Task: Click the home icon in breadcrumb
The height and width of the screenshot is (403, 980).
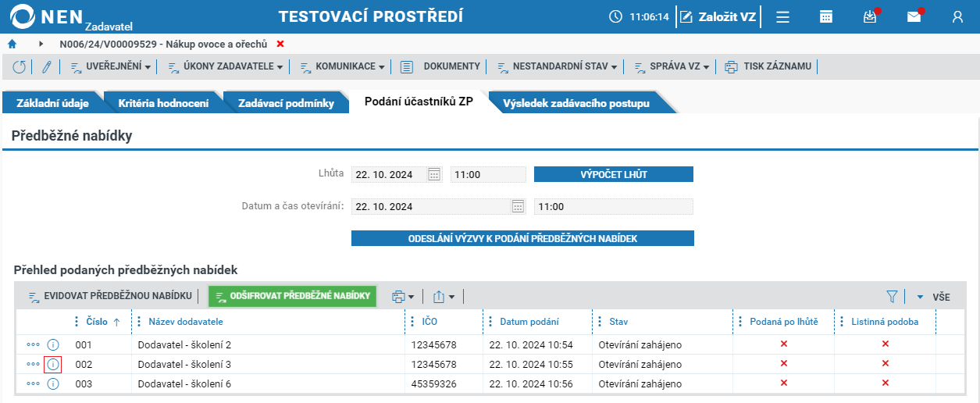Action: pos(12,44)
